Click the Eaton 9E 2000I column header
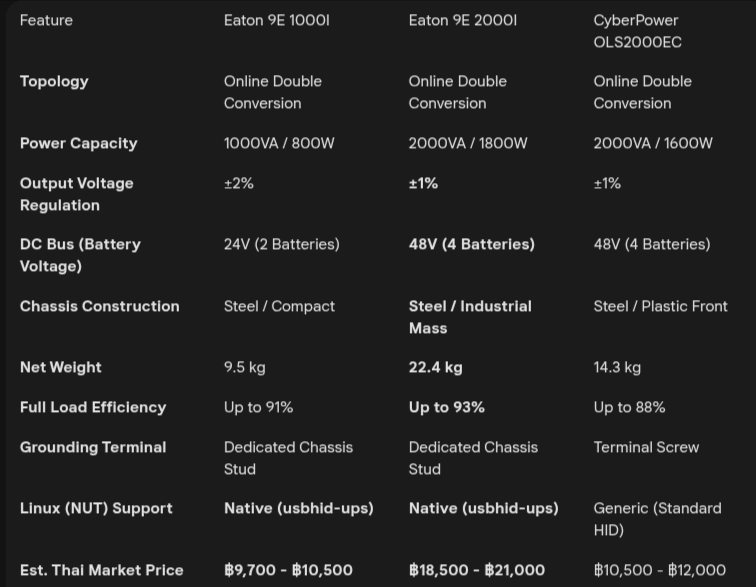 coord(462,20)
